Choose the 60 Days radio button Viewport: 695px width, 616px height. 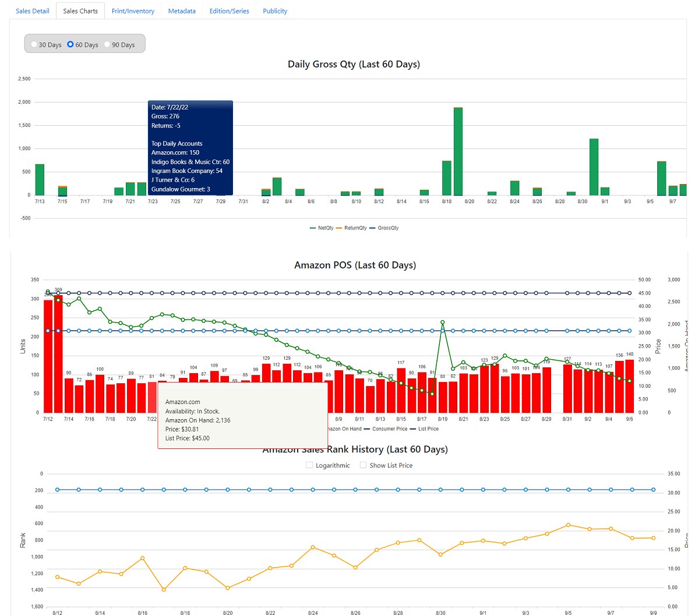pyautogui.click(x=70, y=45)
